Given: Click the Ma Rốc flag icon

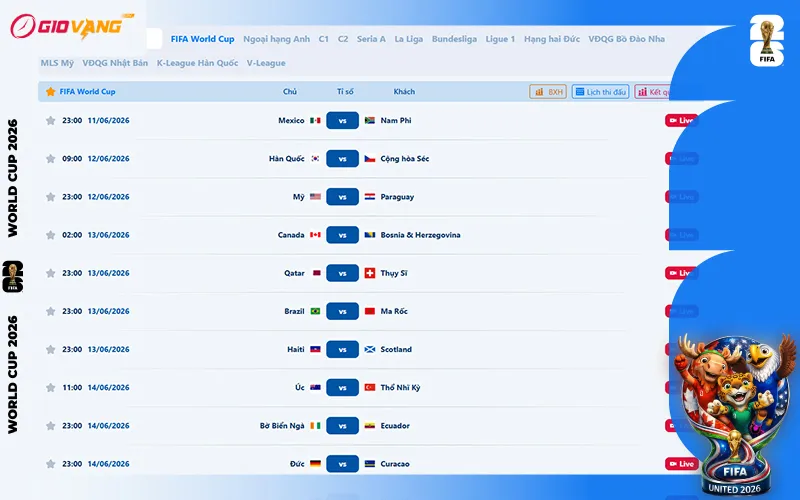Looking at the screenshot, I should click(370, 311).
